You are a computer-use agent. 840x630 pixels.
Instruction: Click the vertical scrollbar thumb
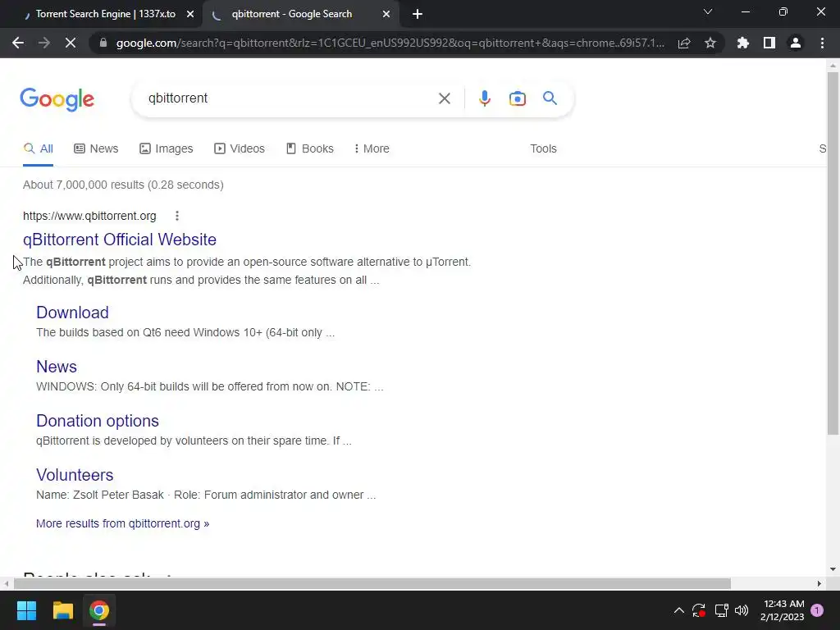coord(833,253)
